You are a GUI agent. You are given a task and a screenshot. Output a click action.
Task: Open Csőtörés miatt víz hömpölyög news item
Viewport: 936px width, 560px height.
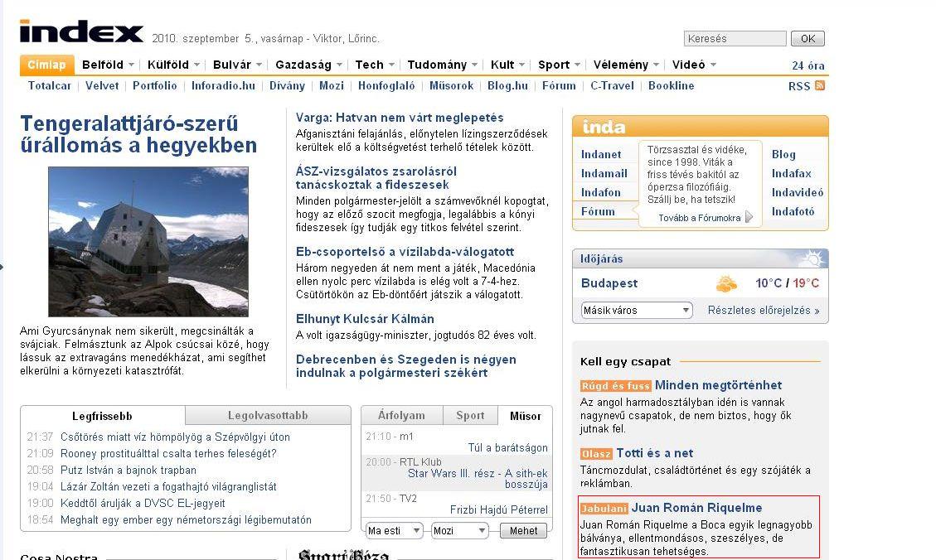[175, 437]
